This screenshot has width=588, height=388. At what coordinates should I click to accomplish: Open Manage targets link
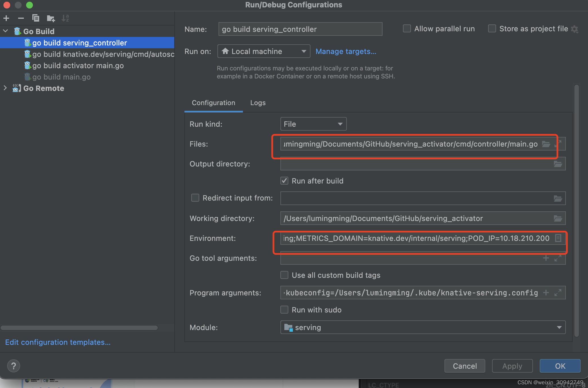tap(346, 51)
